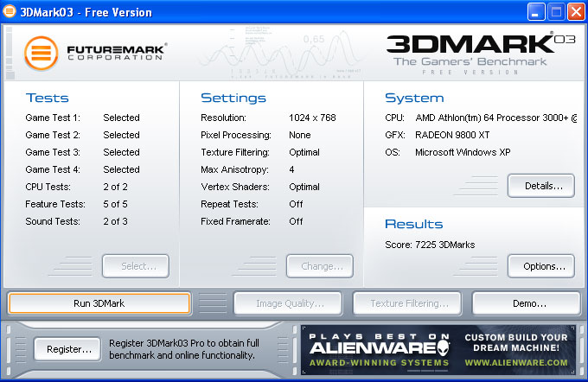Close the 3DMark03 window

576,12
